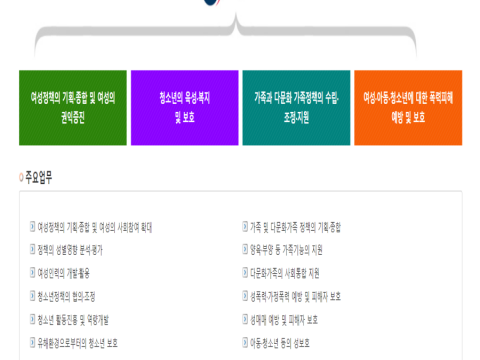Click bullet icon beside 양육·부양 등 가족기능의 지원
The height and width of the screenshot is (360, 480).
[x=245, y=249]
